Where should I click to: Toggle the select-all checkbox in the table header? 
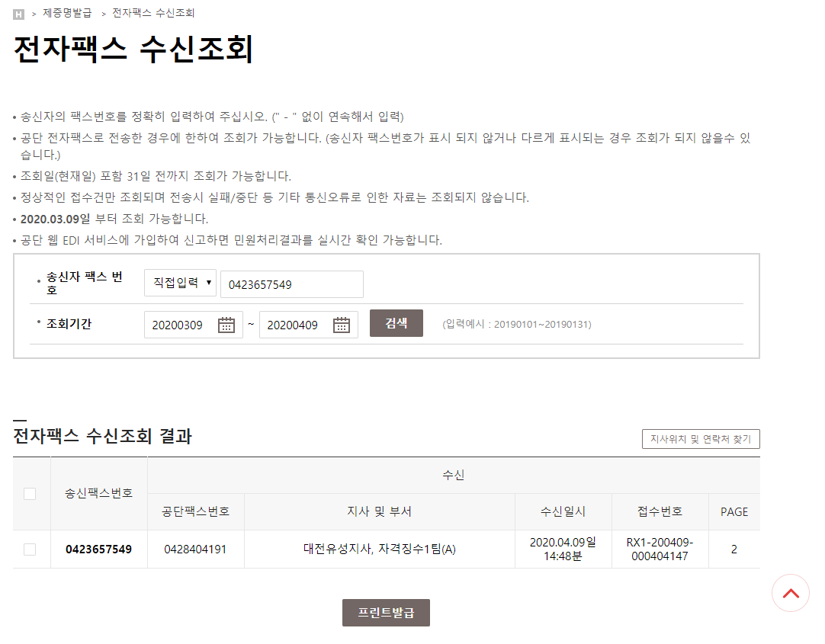tap(30, 493)
